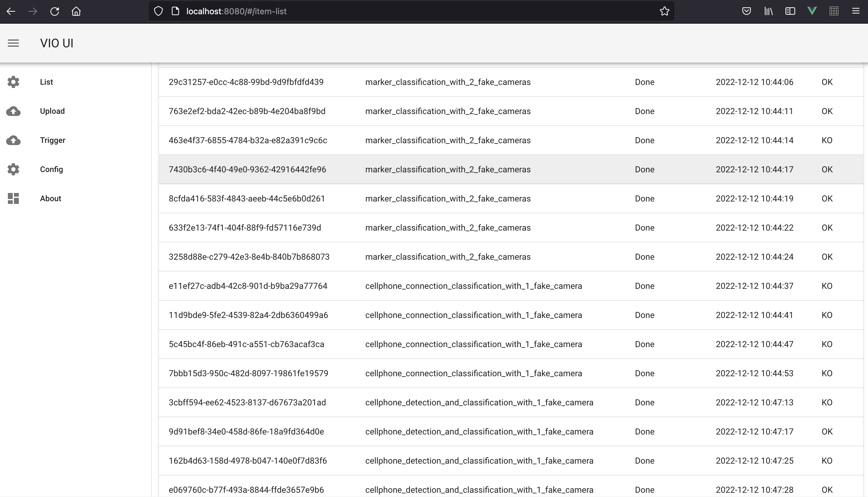Click cellphone_detection_and_classification_with_1_fake_camera in the 10:47:25 row
The width and height of the screenshot is (868, 497).
click(x=479, y=461)
